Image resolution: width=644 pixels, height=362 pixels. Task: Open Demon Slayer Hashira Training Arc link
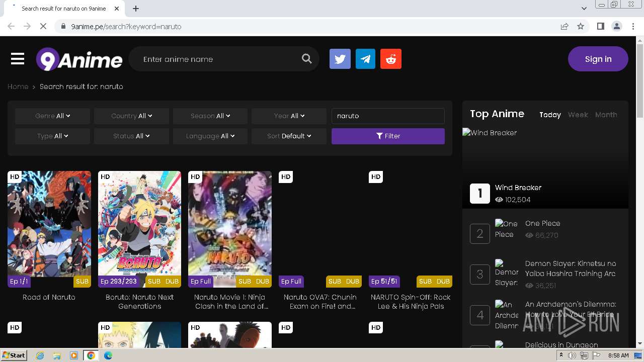coord(571,268)
